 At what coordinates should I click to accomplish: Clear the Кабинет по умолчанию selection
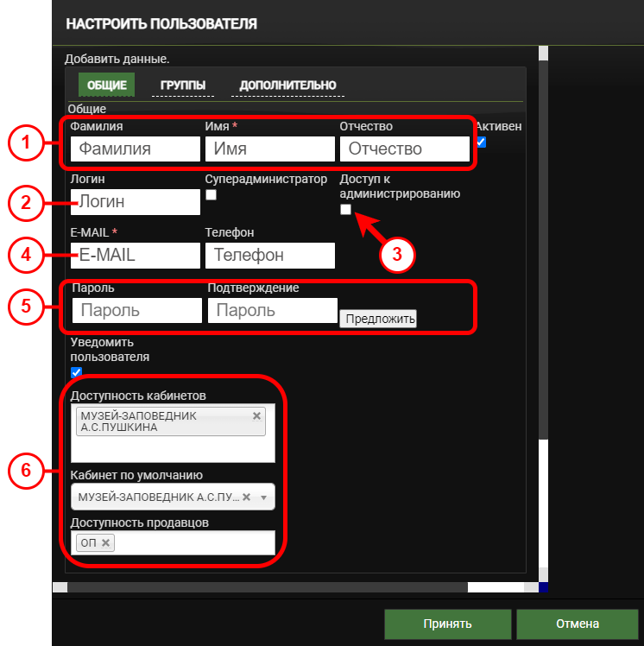click(246, 497)
